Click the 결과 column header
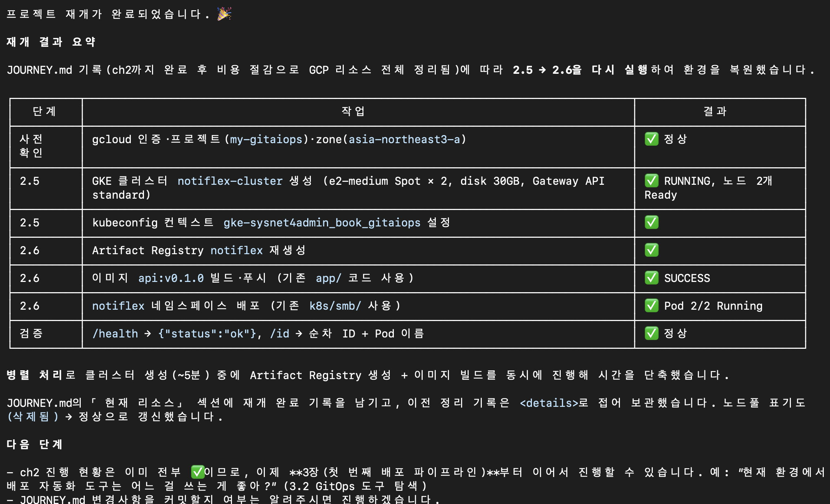The height and width of the screenshot is (504, 830). pyautogui.click(x=715, y=111)
